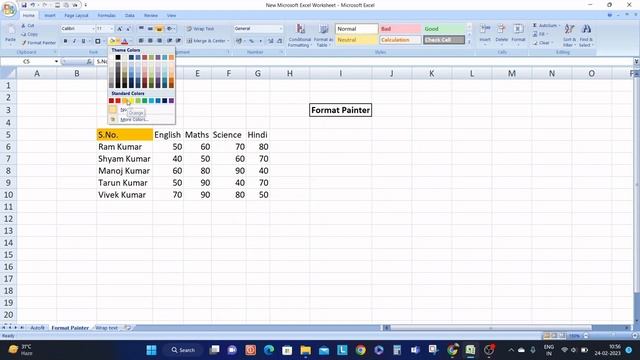Click the taskbar Search box

tap(183, 350)
